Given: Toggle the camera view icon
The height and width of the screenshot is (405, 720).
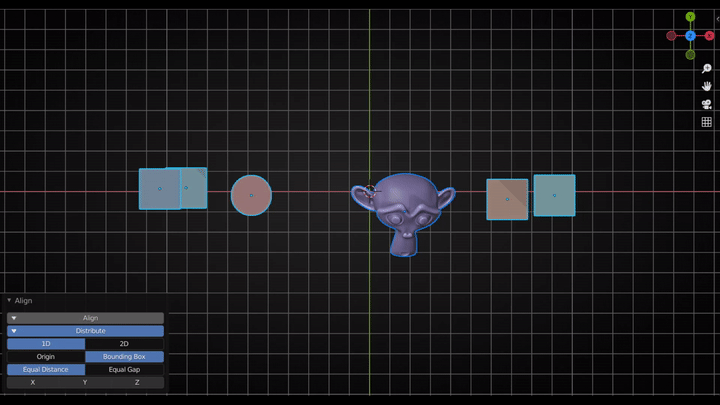Looking at the screenshot, I should (706, 104).
